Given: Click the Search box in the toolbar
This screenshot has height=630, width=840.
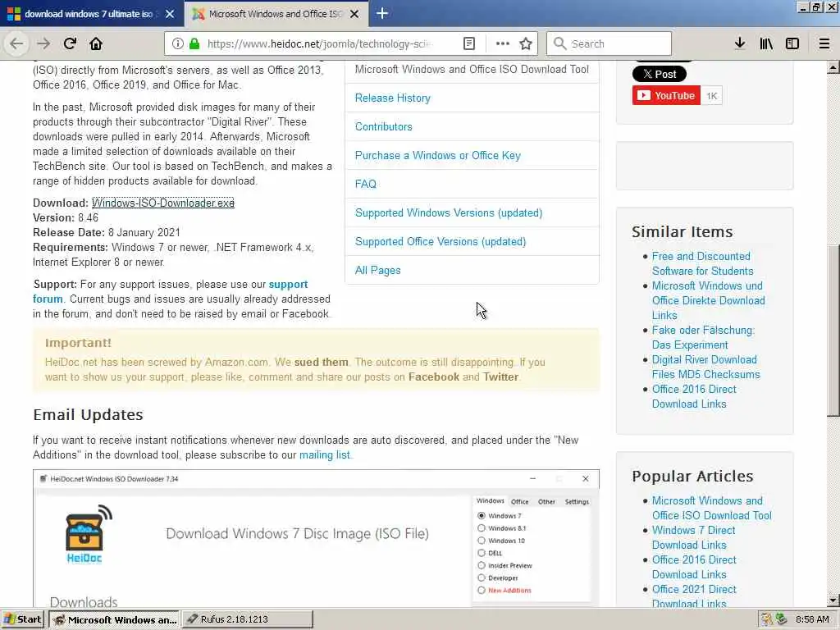Looking at the screenshot, I should (609, 43).
